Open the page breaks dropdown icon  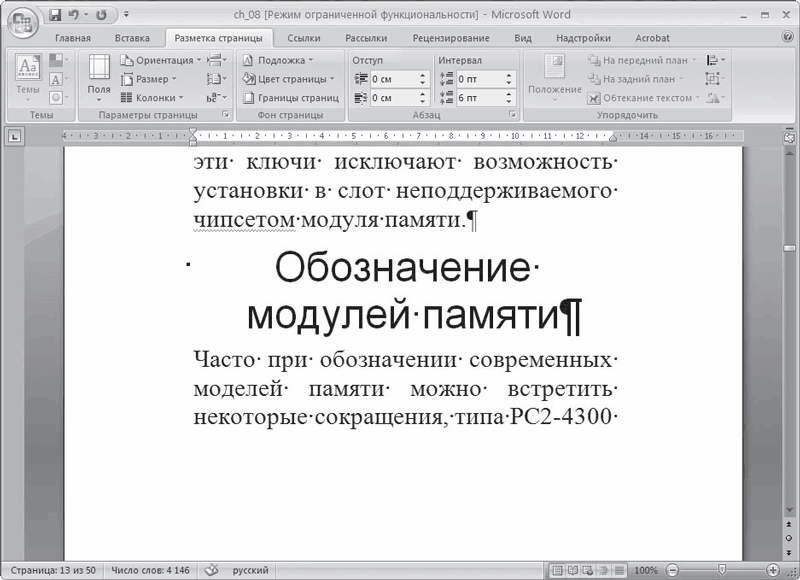coord(217,60)
